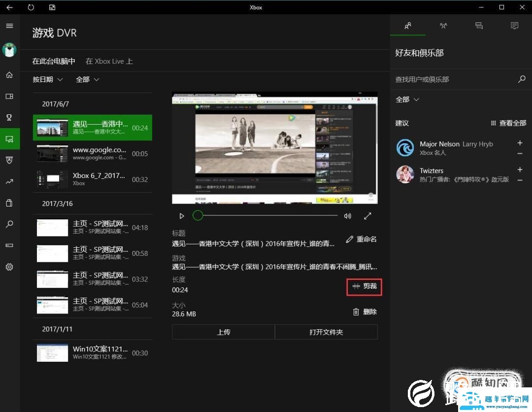Viewport: 532px width, 412px height.
Task: Open the Store bag icon
Action: tap(9, 203)
